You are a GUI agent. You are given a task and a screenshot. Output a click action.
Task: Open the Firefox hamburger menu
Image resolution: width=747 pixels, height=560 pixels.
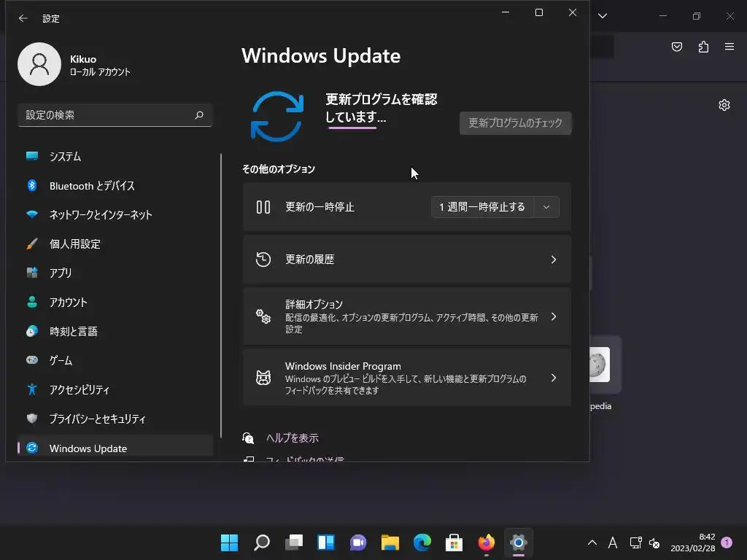[x=729, y=47]
